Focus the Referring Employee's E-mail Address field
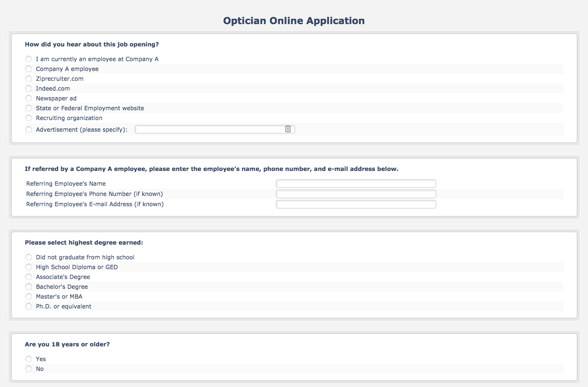 (x=356, y=204)
